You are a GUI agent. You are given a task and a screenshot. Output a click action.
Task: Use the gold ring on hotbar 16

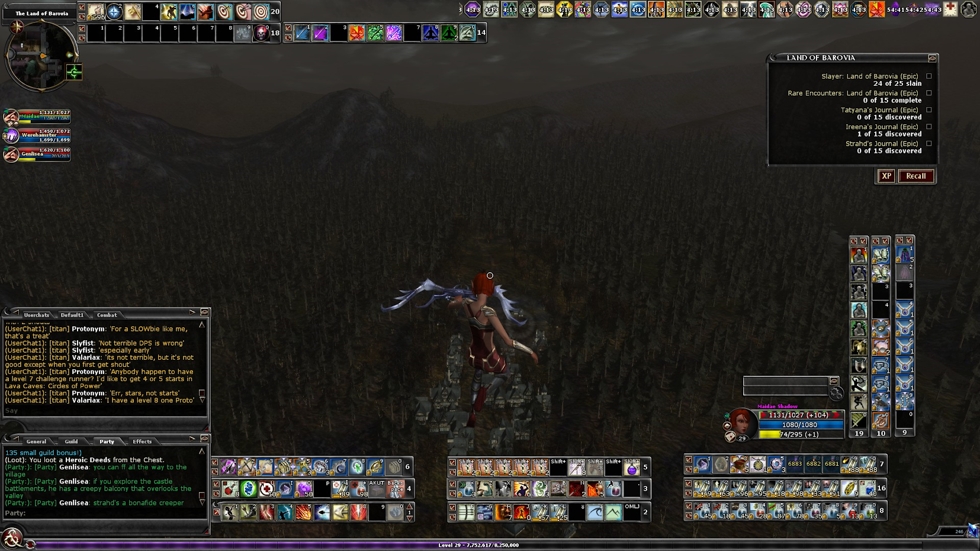pyautogui.click(x=849, y=489)
